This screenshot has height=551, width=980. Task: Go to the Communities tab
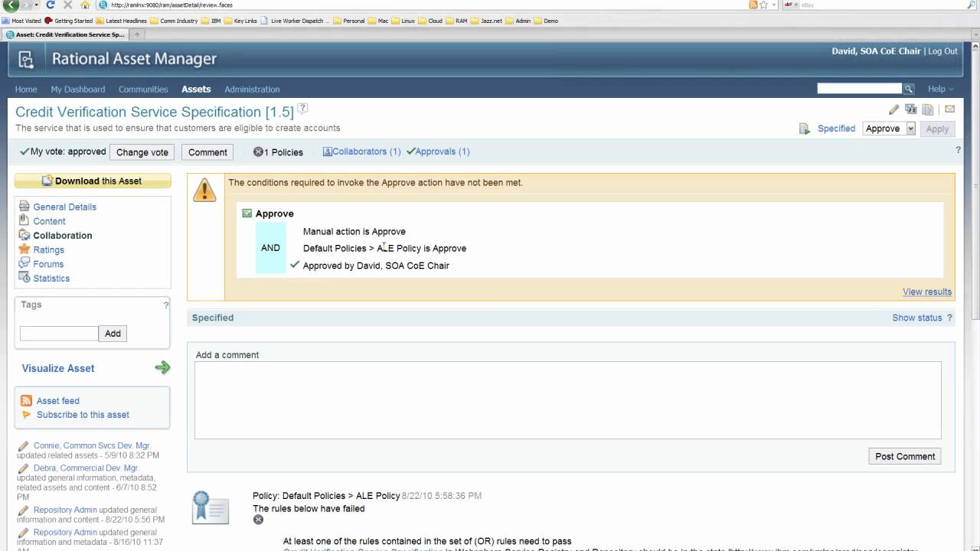click(x=143, y=90)
